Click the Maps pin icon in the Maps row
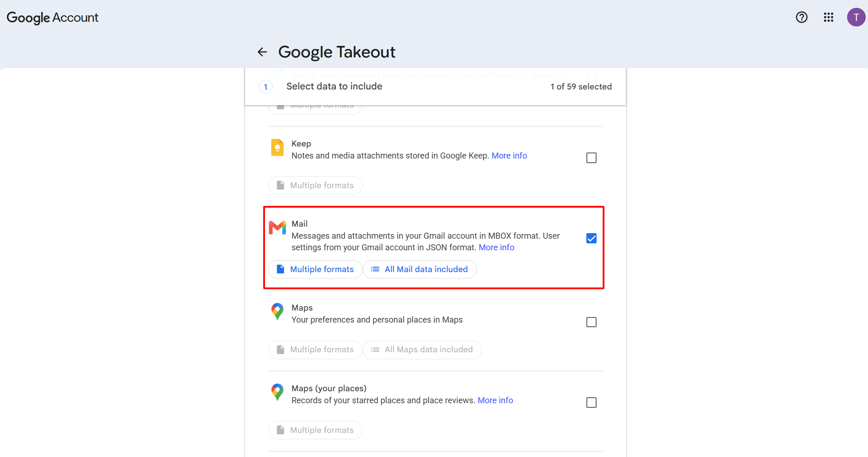Image resolution: width=868 pixels, height=457 pixels. [277, 311]
